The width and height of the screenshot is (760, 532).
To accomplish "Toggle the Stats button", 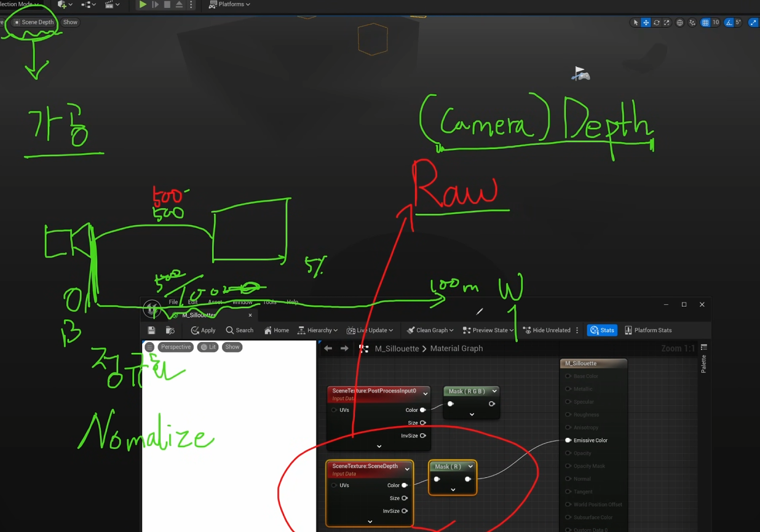I will pos(602,330).
